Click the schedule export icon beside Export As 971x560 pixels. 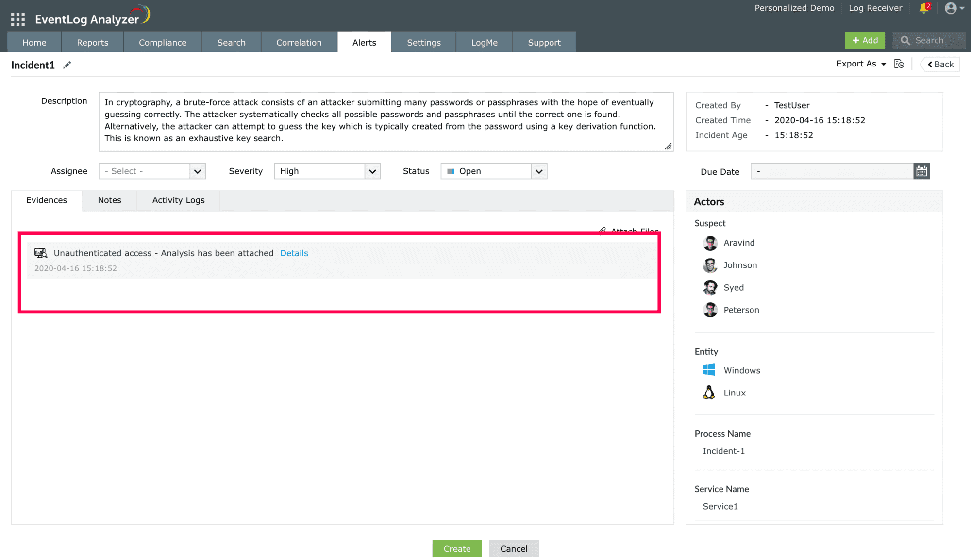pyautogui.click(x=899, y=64)
